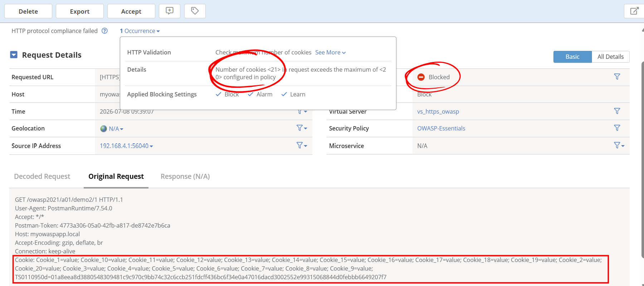The image size is (644, 286).
Task: Open the OWASP-Essentials policy link
Action: pyautogui.click(x=441, y=128)
